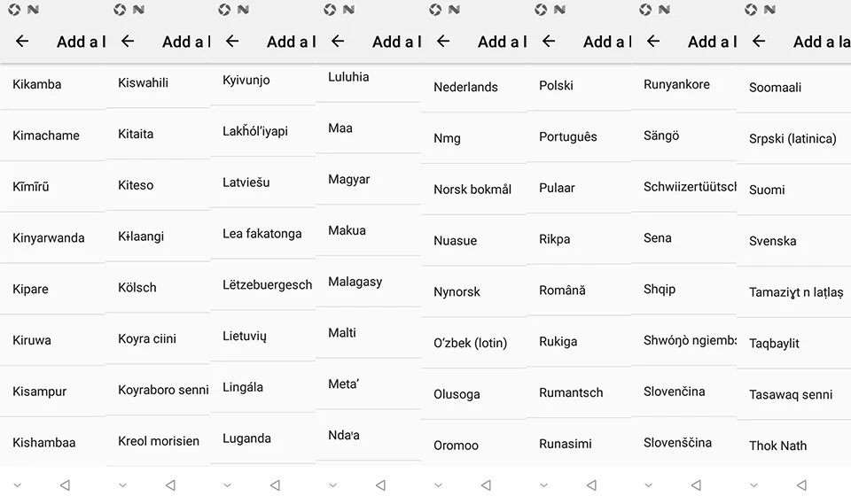Choose Norsk bokmål language

[x=473, y=190]
